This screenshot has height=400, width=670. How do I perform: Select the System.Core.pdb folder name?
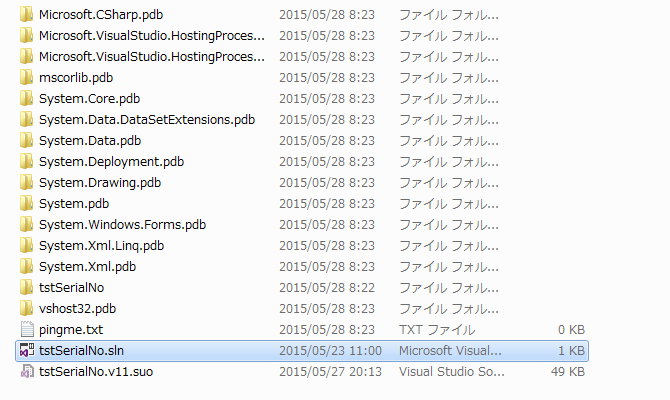(x=89, y=99)
